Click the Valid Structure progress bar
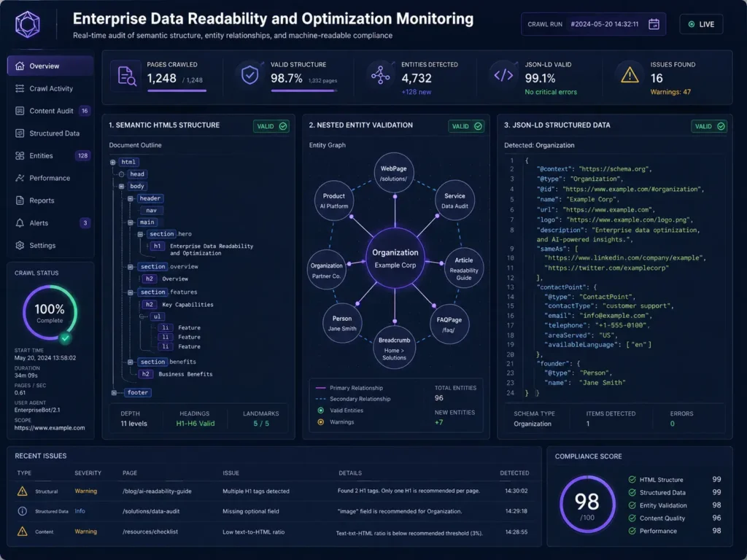The height and width of the screenshot is (560, 747). [x=304, y=90]
